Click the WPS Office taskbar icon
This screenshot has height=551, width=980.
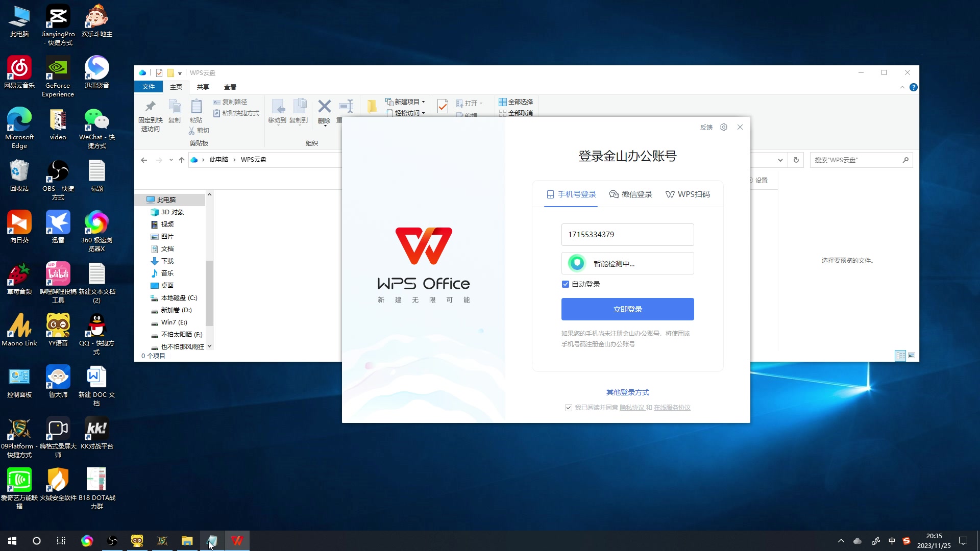click(x=237, y=541)
